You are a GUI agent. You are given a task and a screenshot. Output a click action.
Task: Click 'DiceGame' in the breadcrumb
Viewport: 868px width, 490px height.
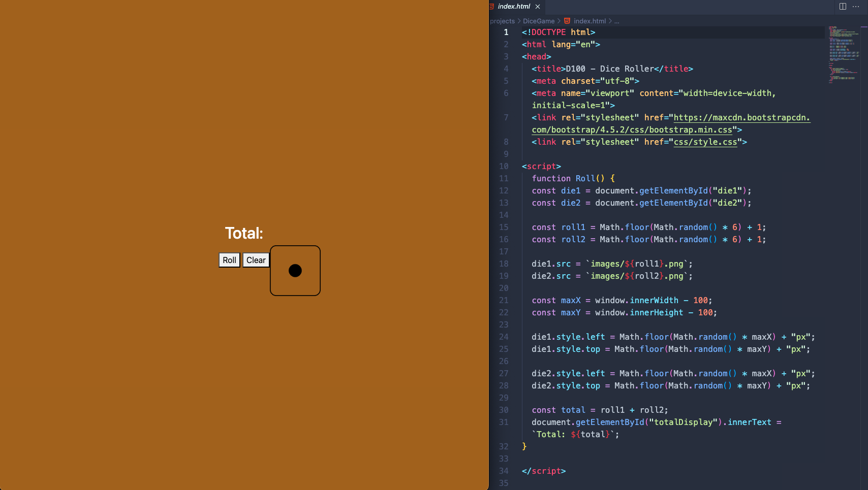click(x=539, y=21)
